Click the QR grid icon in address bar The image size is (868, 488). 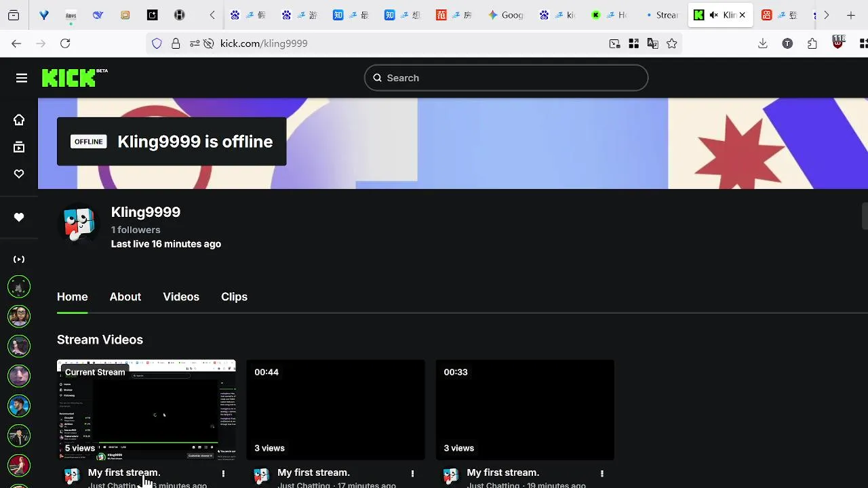click(633, 43)
